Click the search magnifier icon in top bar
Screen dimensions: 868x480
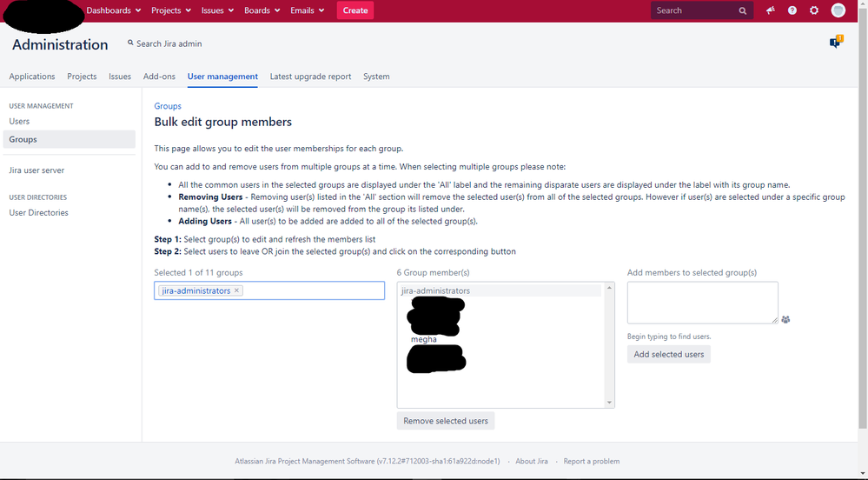(742, 10)
